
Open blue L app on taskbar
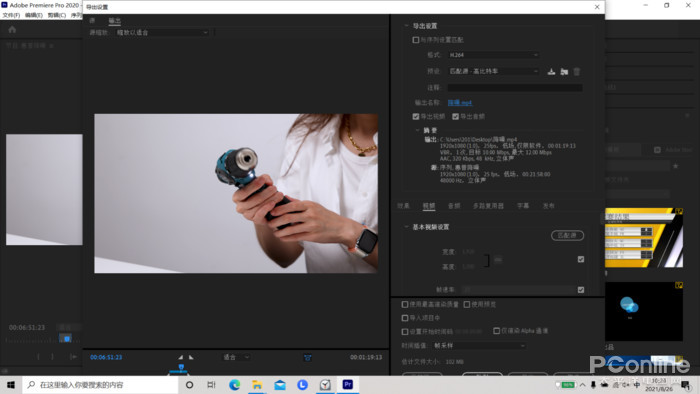pyautogui.click(x=302, y=385)
